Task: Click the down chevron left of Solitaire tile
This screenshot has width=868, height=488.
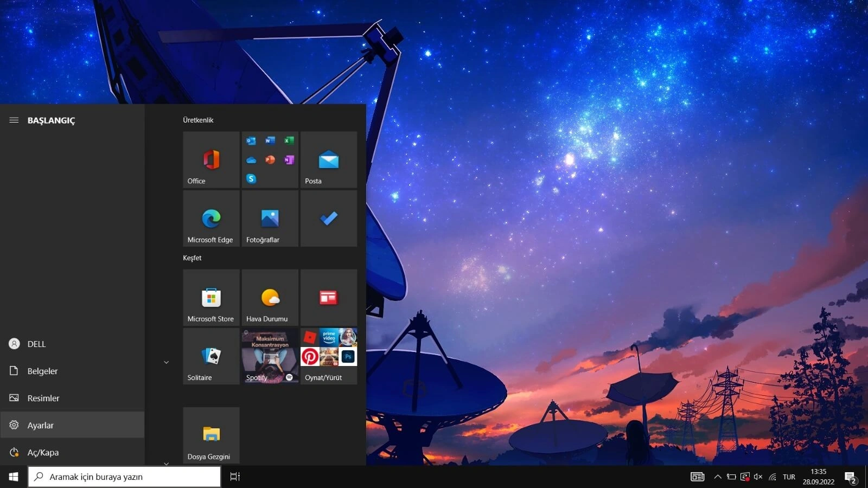Action: point(167,362)
